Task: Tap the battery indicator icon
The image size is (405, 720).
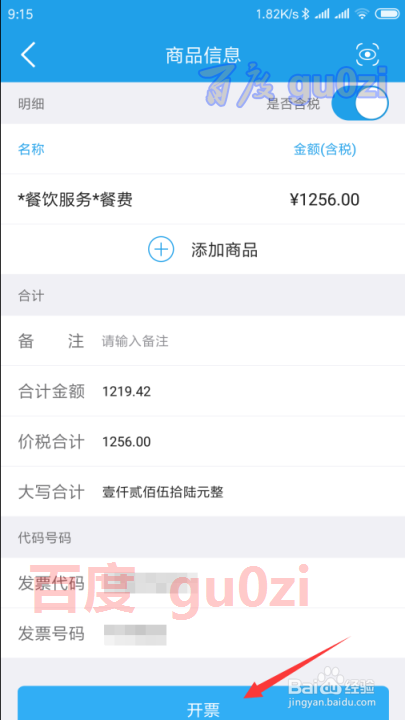Action: click(x=387, y=14)
